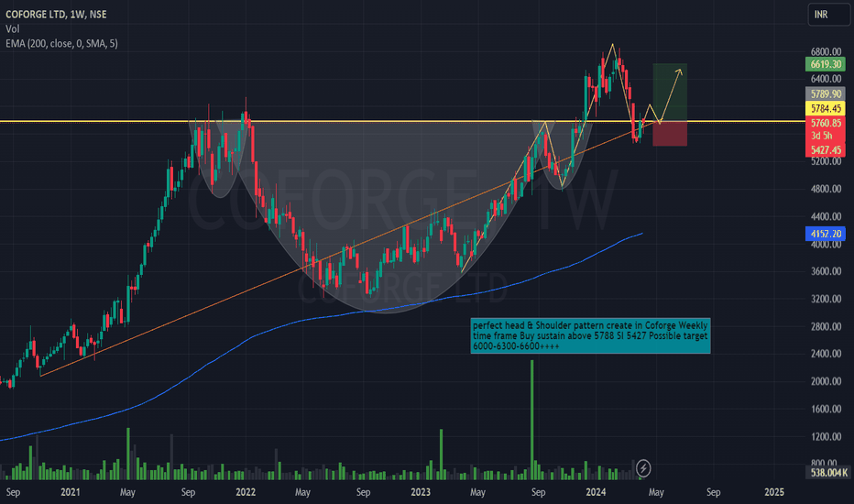Select the green target zone of the long position
This screenshot has width=854, height=504.
[x=670, y=92]
